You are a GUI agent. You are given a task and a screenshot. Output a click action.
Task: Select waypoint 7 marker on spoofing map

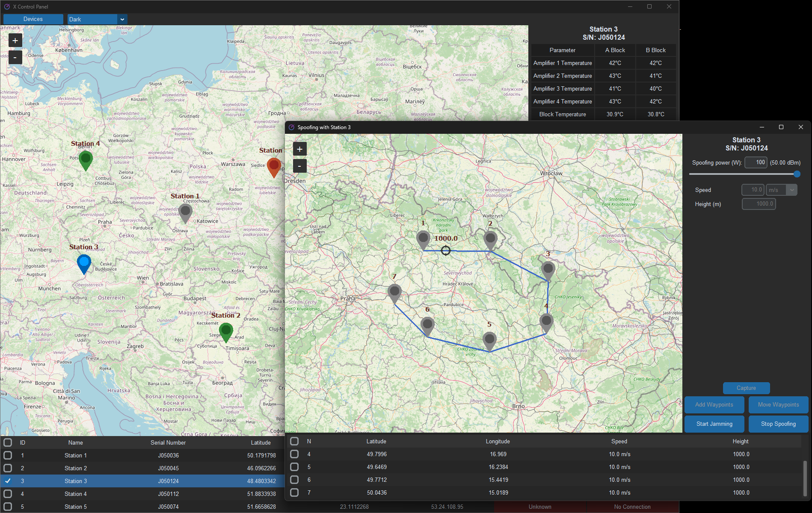point(394,293)
